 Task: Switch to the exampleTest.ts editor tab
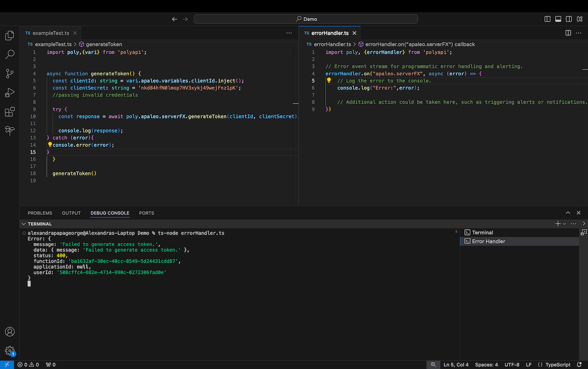[51, 33]
